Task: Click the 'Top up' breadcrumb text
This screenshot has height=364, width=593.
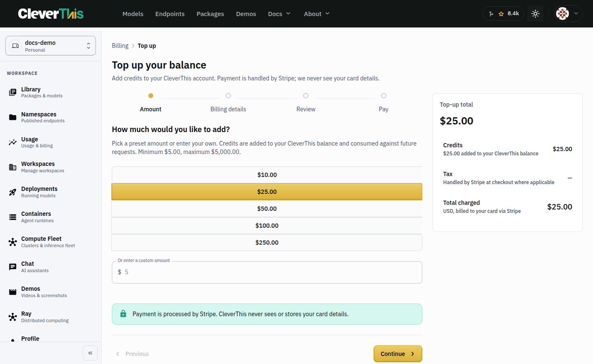Action: (x=147, y=46)
